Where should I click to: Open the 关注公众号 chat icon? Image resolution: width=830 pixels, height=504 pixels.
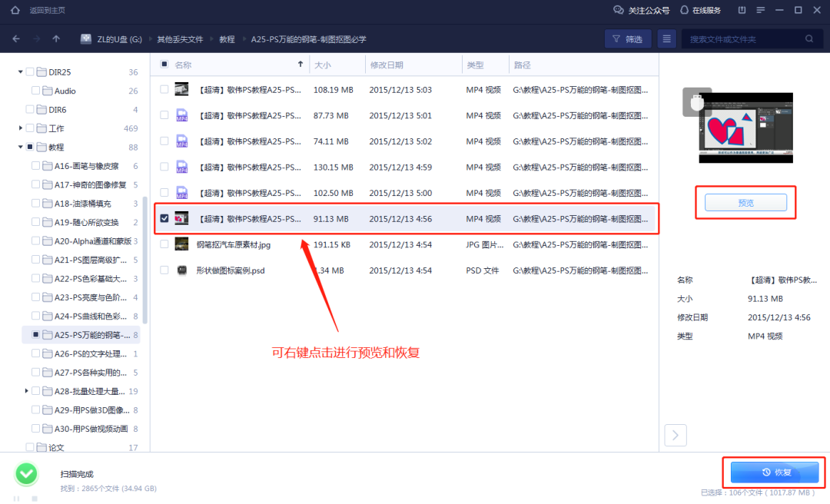click(618, 10)
